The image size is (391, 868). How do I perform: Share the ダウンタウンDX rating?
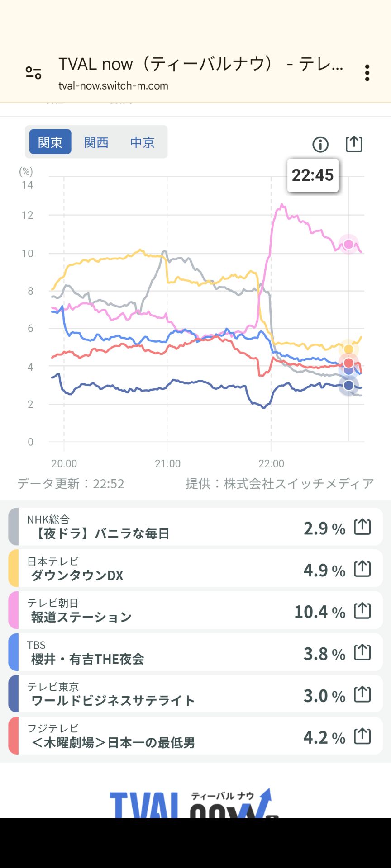[362, 567]
